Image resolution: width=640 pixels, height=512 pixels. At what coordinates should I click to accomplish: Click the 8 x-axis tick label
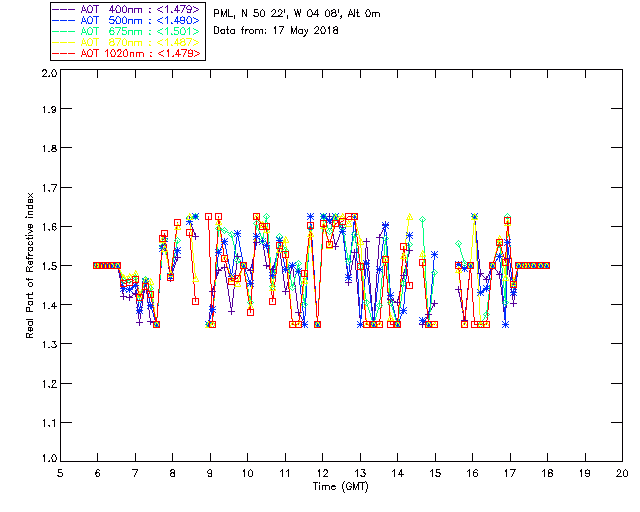173,473
